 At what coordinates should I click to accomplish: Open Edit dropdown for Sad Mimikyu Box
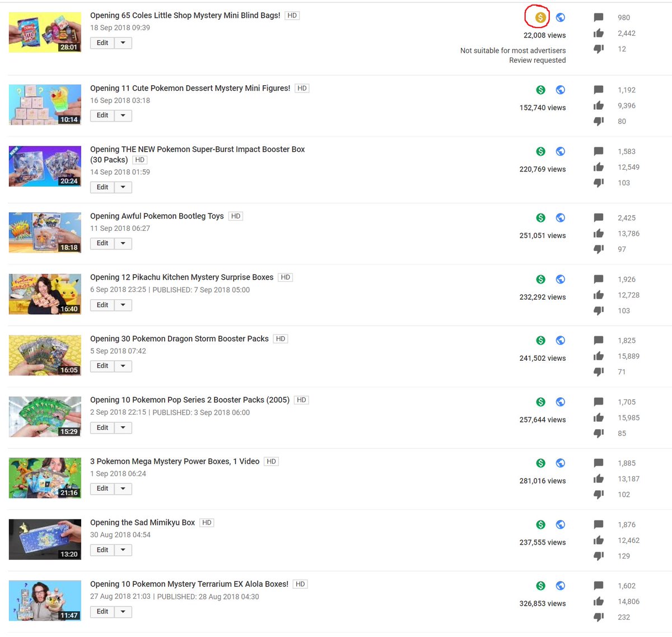[x=123, y=550]
